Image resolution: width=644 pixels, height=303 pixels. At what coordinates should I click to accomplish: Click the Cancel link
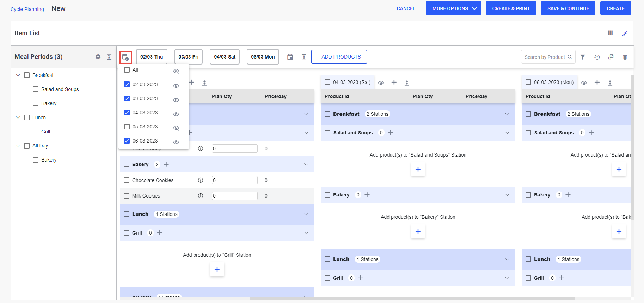click(x=406, y=8)
